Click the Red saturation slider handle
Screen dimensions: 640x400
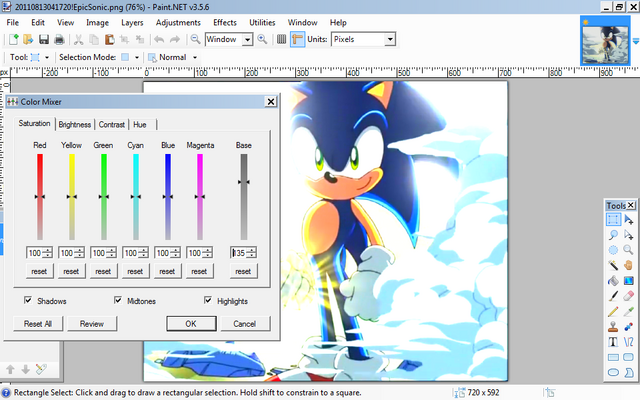point(40,197)
